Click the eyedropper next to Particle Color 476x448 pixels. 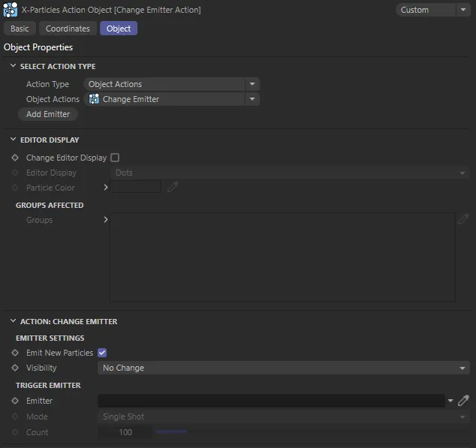click(x=173, y=188)
